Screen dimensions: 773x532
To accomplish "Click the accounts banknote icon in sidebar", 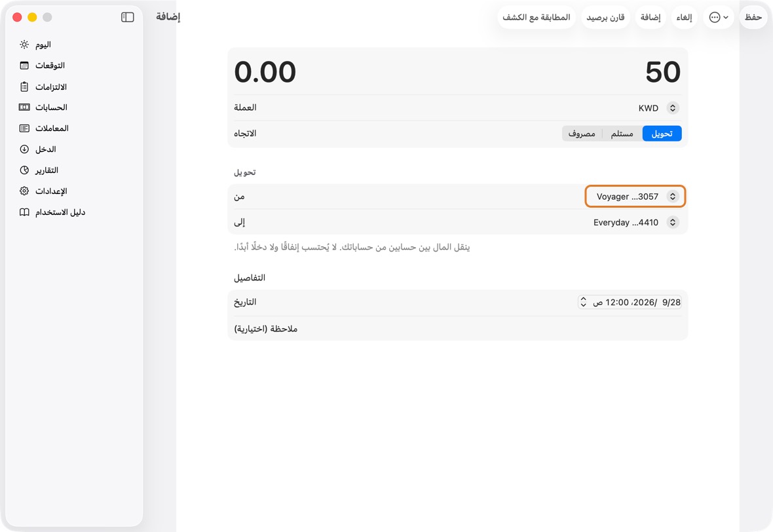I will (24, 107).
